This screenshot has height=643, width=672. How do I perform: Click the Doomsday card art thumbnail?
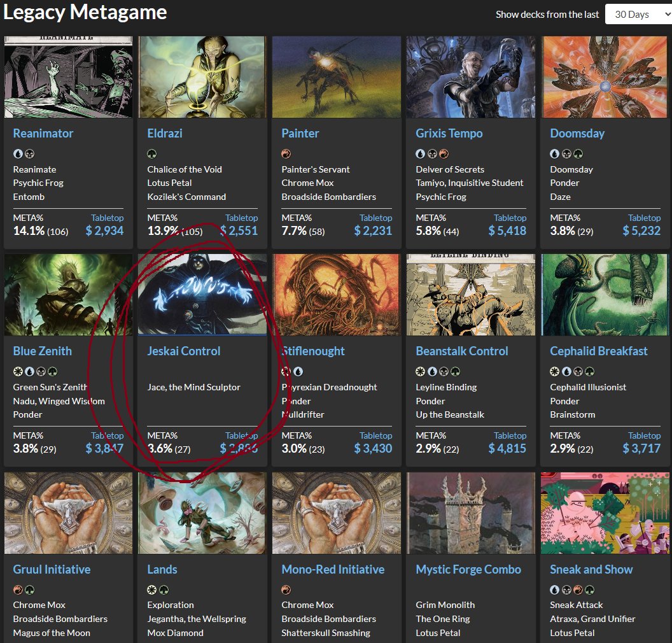(605, 77)
